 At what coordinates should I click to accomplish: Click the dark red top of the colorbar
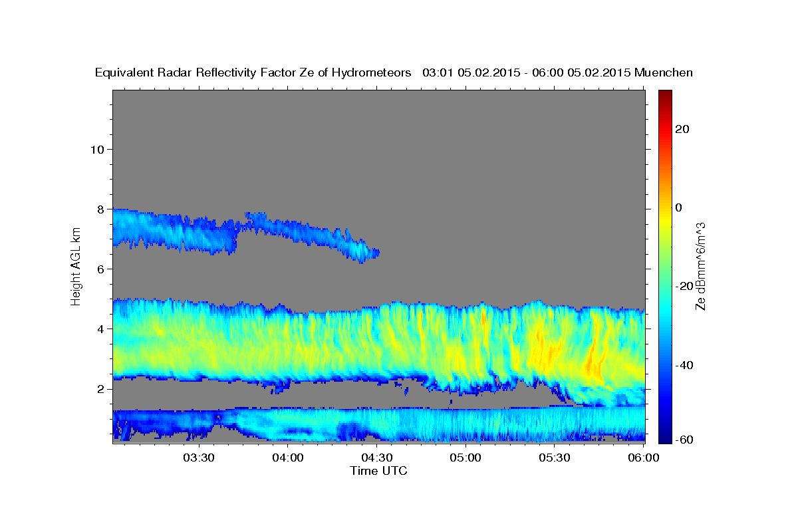click(x=664, y=96)
